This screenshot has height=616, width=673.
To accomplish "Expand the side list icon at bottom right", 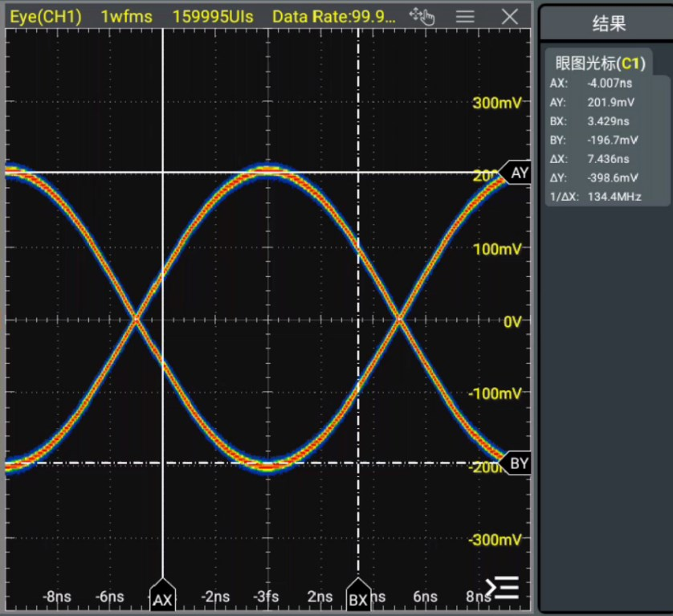I will tap(502, 588).
